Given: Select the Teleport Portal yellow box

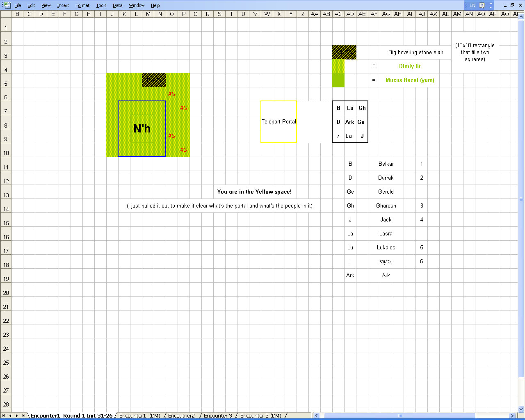Looking at the screenshot, I should coord(278,122).
